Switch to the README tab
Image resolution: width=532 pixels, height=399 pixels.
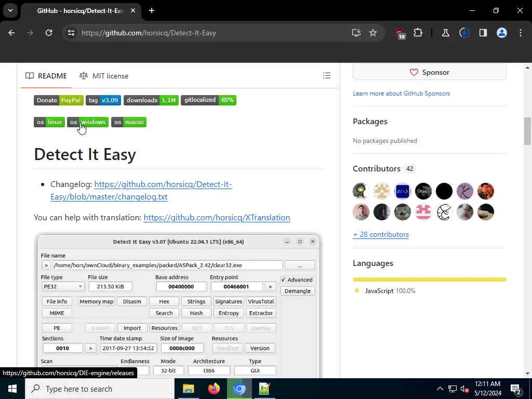[46, 76]
